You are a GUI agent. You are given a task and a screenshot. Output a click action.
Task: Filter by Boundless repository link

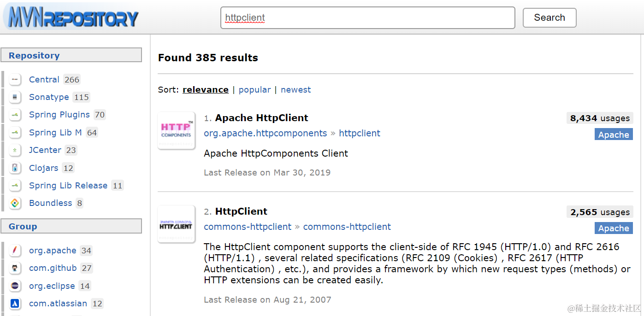tap(51, 203)
